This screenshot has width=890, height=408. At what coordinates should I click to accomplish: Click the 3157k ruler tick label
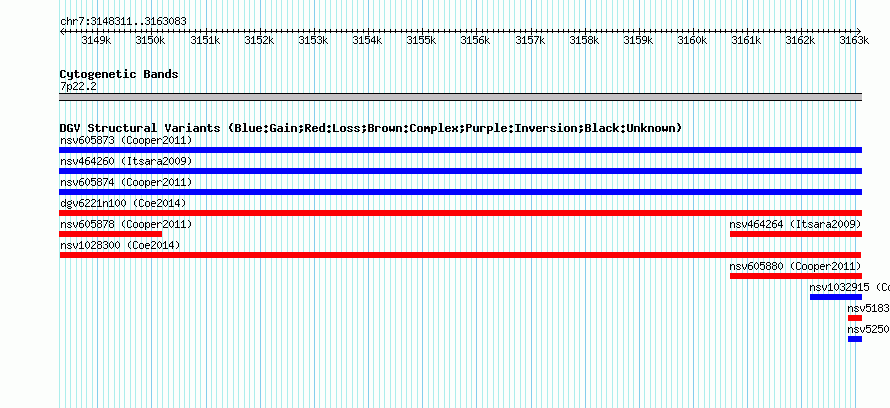(530, 40)
